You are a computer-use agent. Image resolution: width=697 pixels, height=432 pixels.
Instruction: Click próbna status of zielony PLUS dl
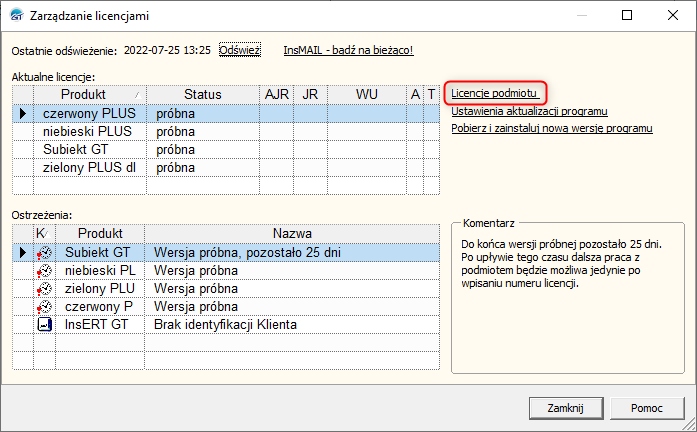tap(176, 168)
